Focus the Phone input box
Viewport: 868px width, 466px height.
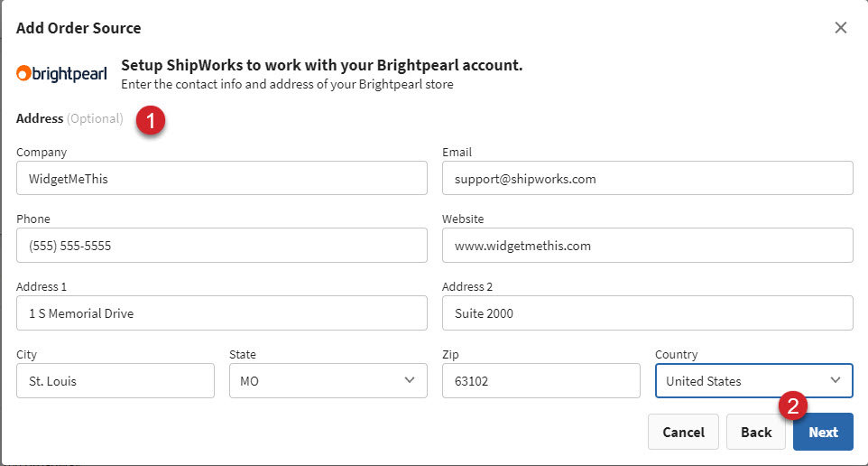coord(221,245)
